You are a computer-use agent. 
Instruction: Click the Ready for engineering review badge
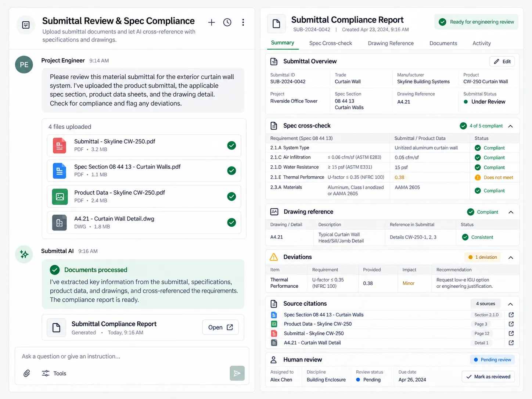[x=477, y=22]
